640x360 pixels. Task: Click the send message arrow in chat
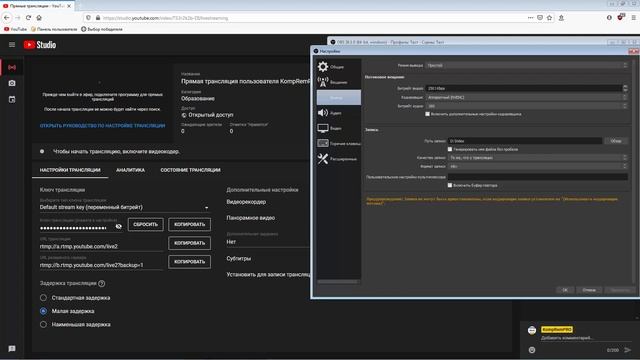coord(627,350)
